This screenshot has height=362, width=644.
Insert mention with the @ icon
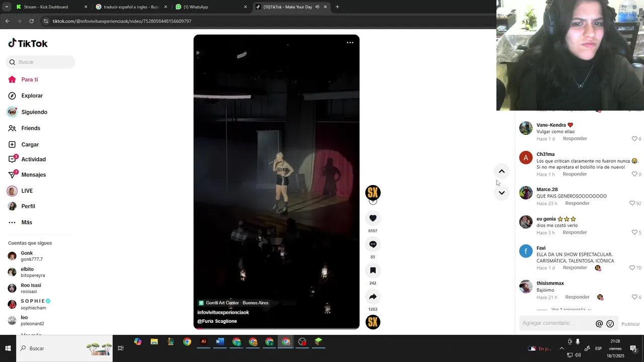pos(599,324)
